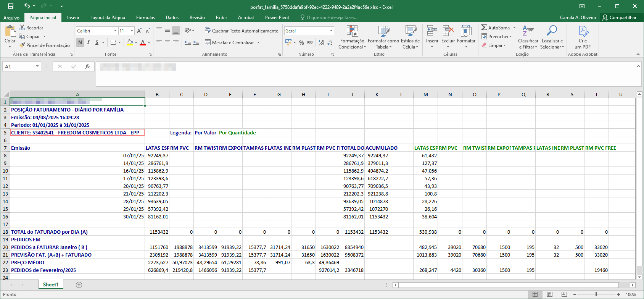Decrease decimal places
The width and height of the screenshot is (644, 299).
click(x=330, y=42)
